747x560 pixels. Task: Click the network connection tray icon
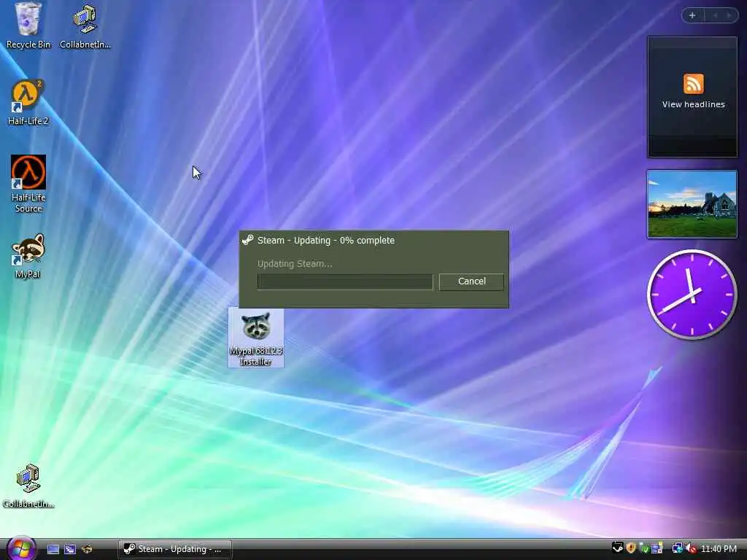pos(677,548)
